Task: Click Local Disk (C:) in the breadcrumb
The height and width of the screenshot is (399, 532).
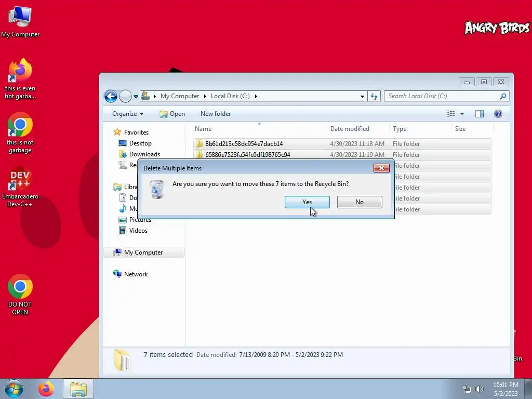Action: click(x=230, y=96)
